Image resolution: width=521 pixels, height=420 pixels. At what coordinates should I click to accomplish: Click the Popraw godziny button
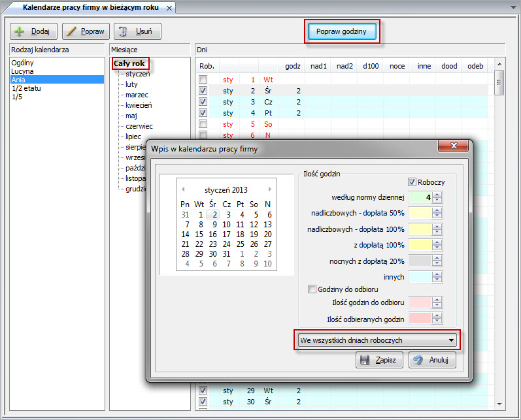(342, 31)
